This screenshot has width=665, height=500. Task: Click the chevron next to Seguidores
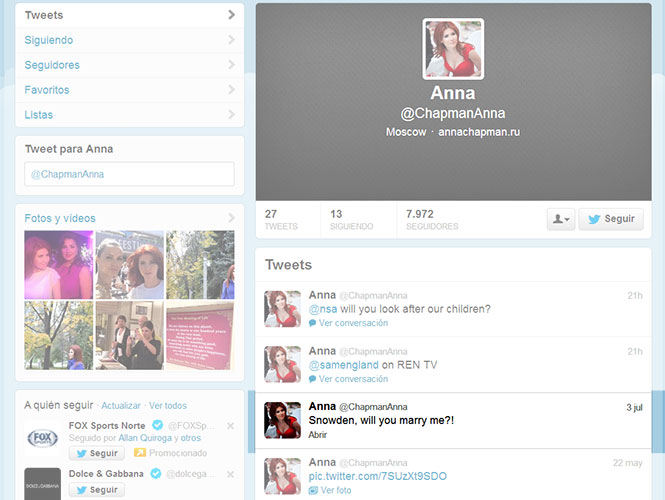point(231,64)
